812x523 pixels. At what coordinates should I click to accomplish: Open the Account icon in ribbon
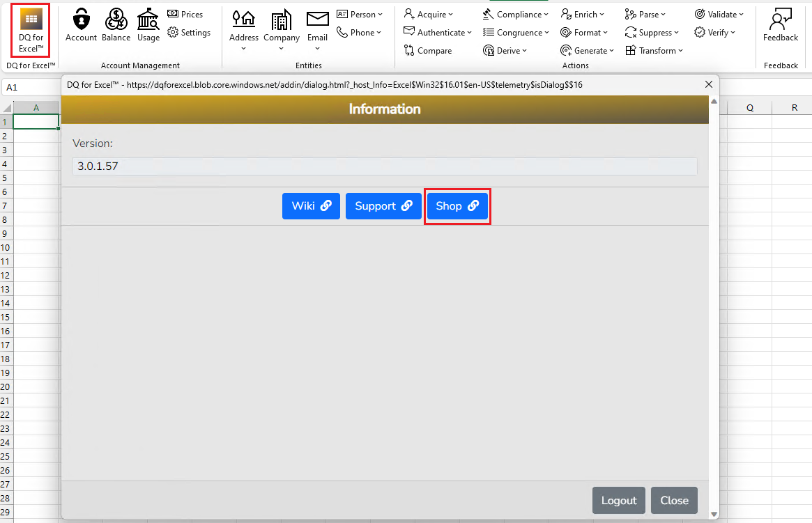[81, 25]
